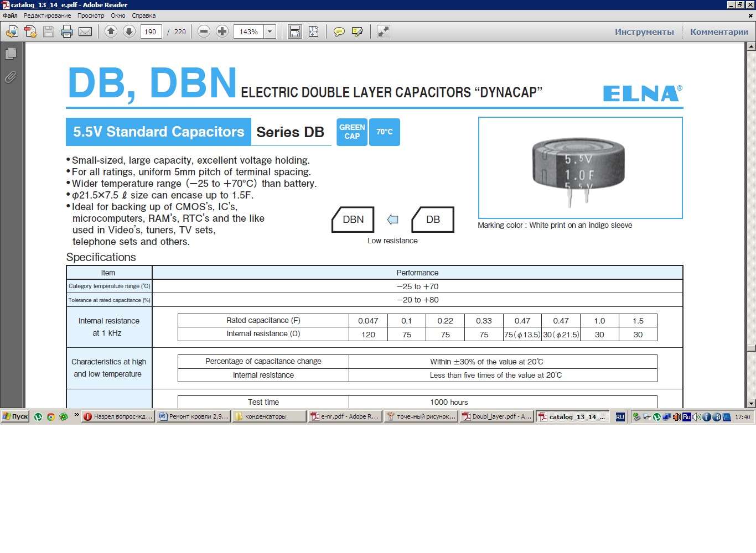Open the Файл menu

pos(10,15)
